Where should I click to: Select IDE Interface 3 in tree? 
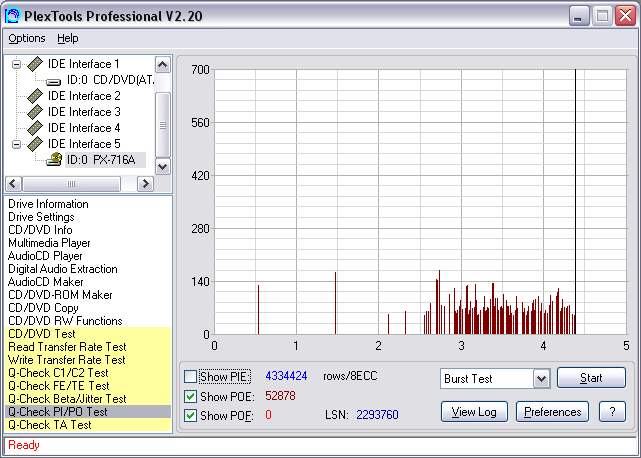84,112
